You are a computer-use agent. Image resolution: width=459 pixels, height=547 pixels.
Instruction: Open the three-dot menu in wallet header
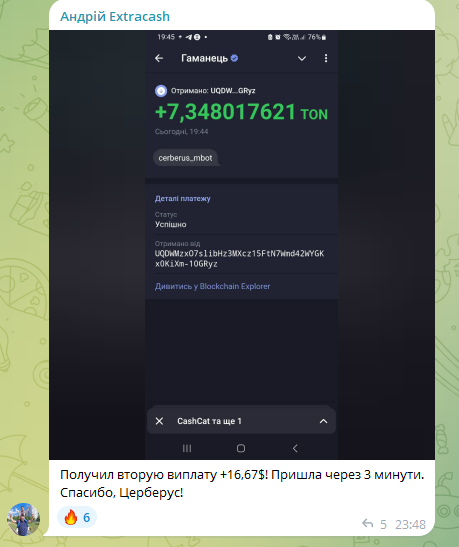[x=326, y=58]
